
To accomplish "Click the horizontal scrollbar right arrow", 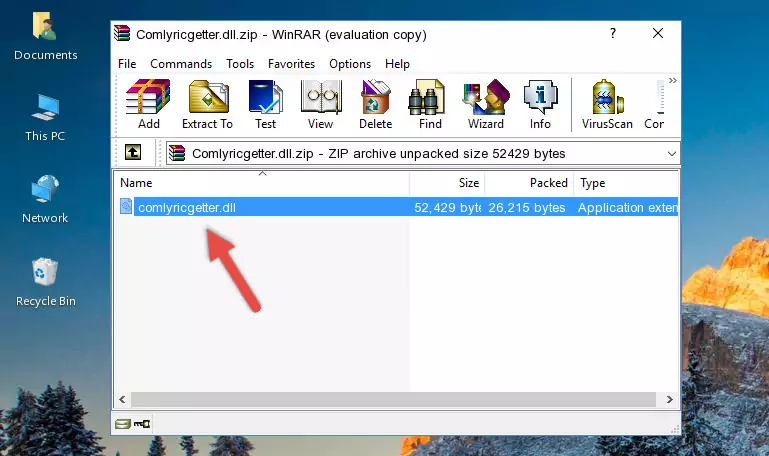I will (x=669, y=400).
